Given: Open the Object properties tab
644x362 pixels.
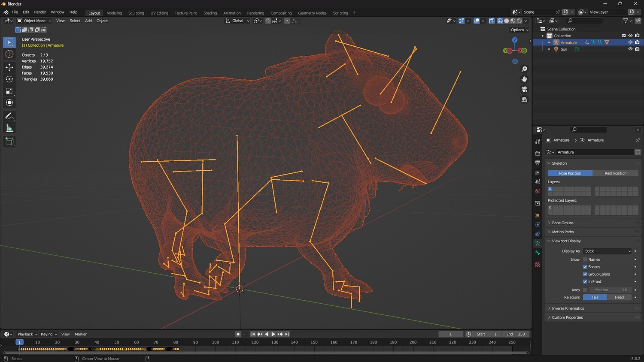Looking at the screenshot, I should tap(538, 215).
